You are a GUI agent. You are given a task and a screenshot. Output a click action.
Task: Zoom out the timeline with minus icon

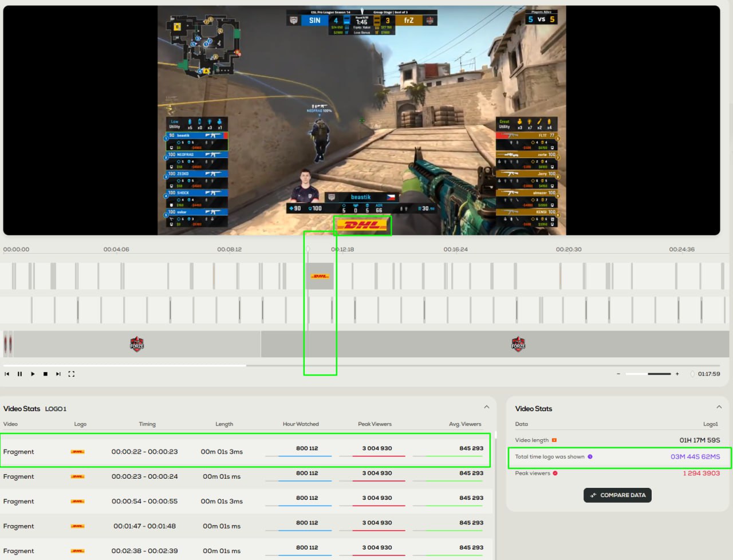[x=618, y=374]
